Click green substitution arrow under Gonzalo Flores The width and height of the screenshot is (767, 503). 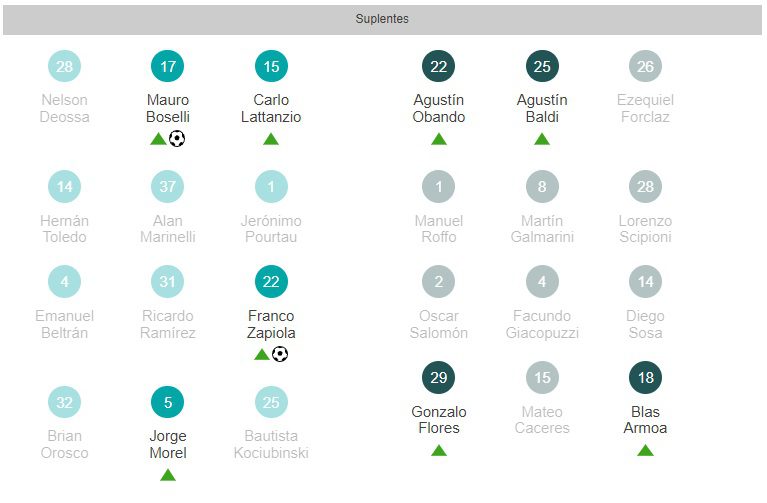(439, 450)
